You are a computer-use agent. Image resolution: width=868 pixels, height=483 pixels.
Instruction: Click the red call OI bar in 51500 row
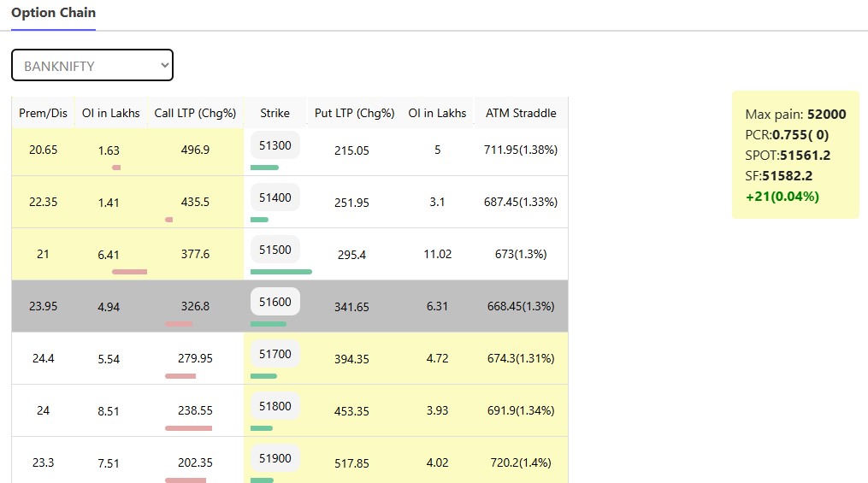129,272
